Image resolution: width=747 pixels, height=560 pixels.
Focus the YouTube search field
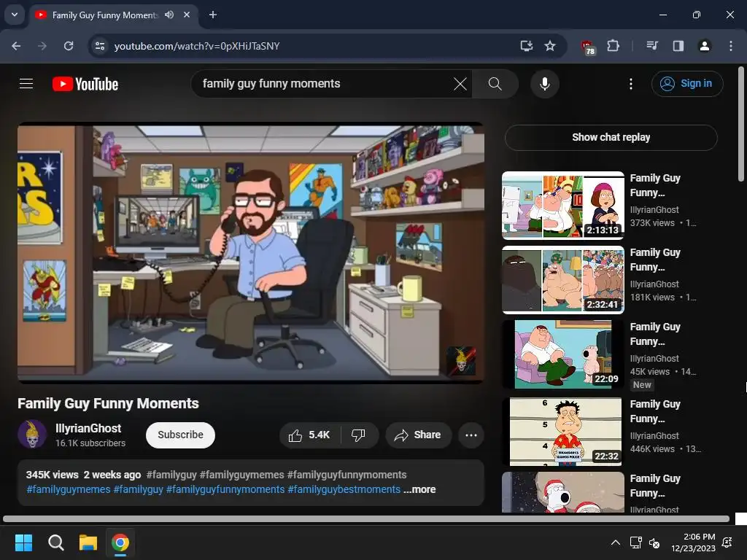point(324,84)
